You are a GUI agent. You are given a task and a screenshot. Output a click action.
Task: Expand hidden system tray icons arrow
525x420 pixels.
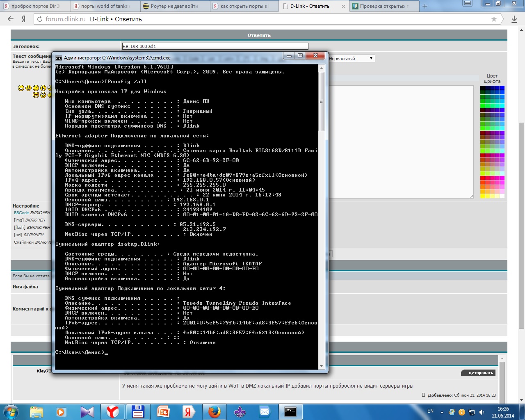[x=442, y=412]
